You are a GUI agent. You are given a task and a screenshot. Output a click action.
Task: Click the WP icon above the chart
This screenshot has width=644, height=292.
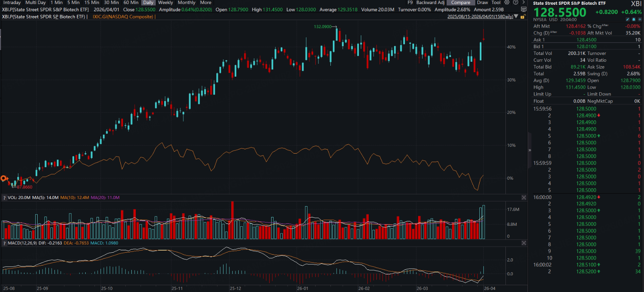(x=523, y=10)
